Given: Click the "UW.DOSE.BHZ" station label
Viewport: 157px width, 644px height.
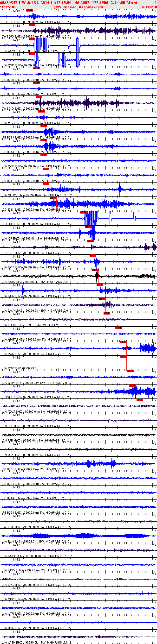Looking at the screenshot, I should pos(13,556).
